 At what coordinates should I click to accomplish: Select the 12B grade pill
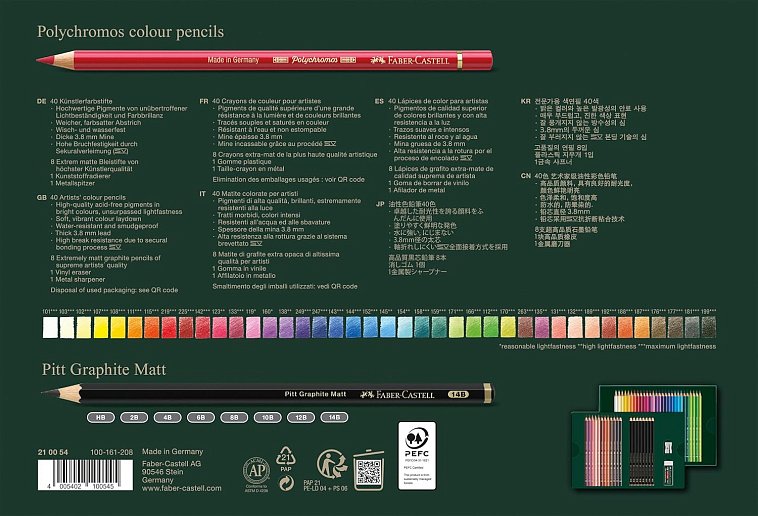[301, 417]
